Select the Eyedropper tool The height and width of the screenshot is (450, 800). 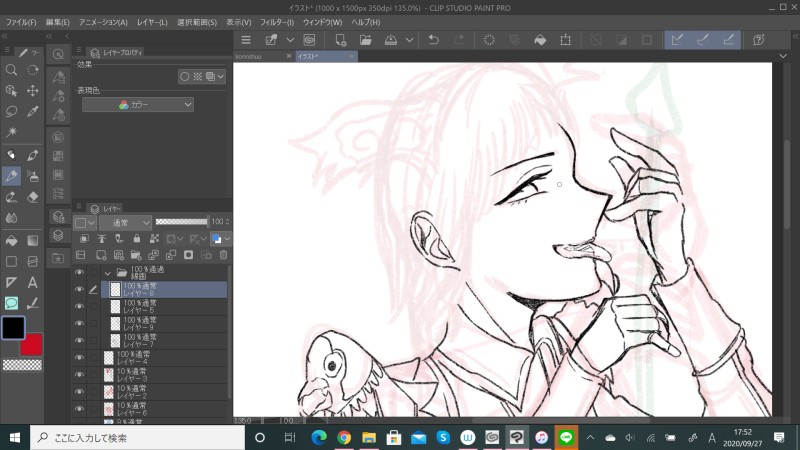(x=33, y=111)
